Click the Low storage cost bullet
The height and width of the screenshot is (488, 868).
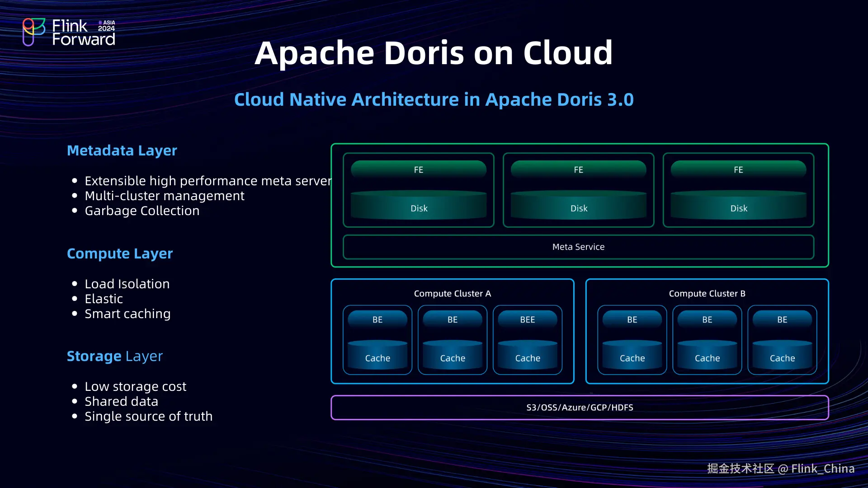(x=135, y=387)
